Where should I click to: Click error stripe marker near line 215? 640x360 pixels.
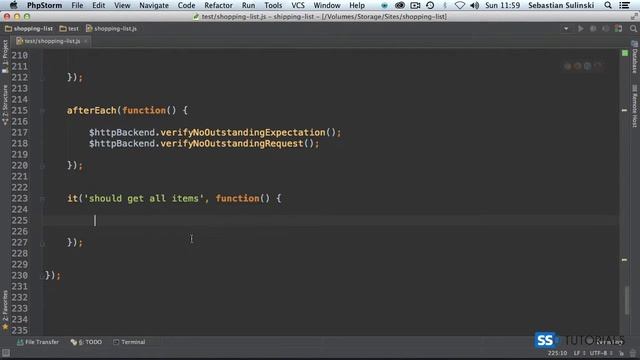[x=624, y=110]
